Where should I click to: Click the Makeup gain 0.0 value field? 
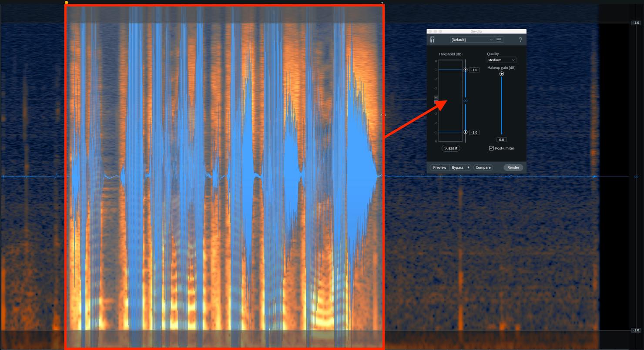[x=502, y=140]
